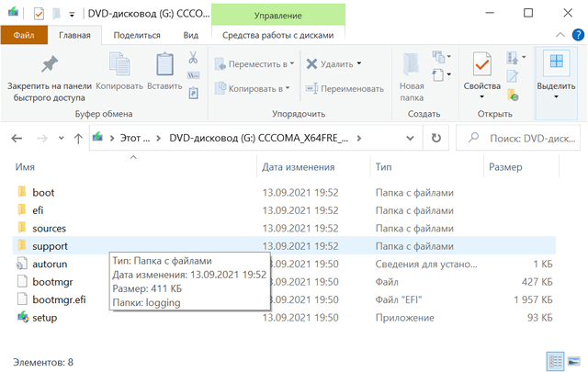Click the Refresh button beside the address bar
This screenshot has width=588, height=372.
435,139
